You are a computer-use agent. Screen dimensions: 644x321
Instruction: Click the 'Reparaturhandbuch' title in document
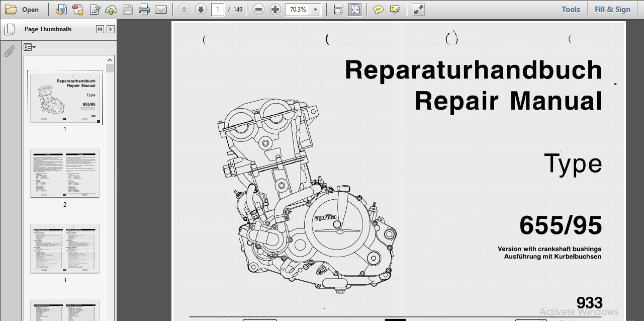click(x=473, y=70)
